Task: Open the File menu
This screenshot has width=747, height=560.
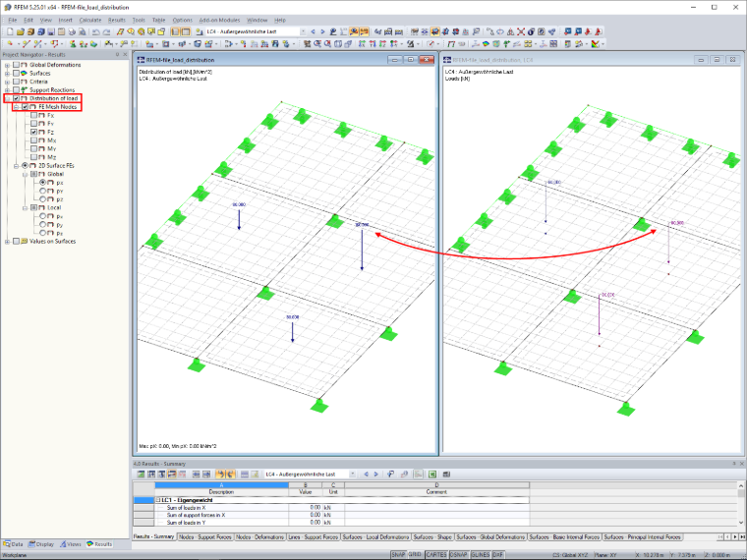Action: (13, 20)
